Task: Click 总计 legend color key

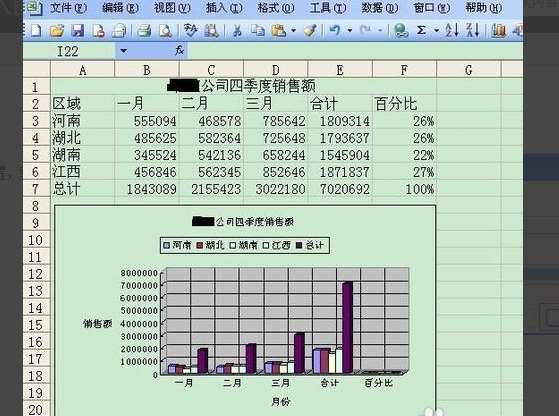Action: pyautogui.click(x=299, y=245)
